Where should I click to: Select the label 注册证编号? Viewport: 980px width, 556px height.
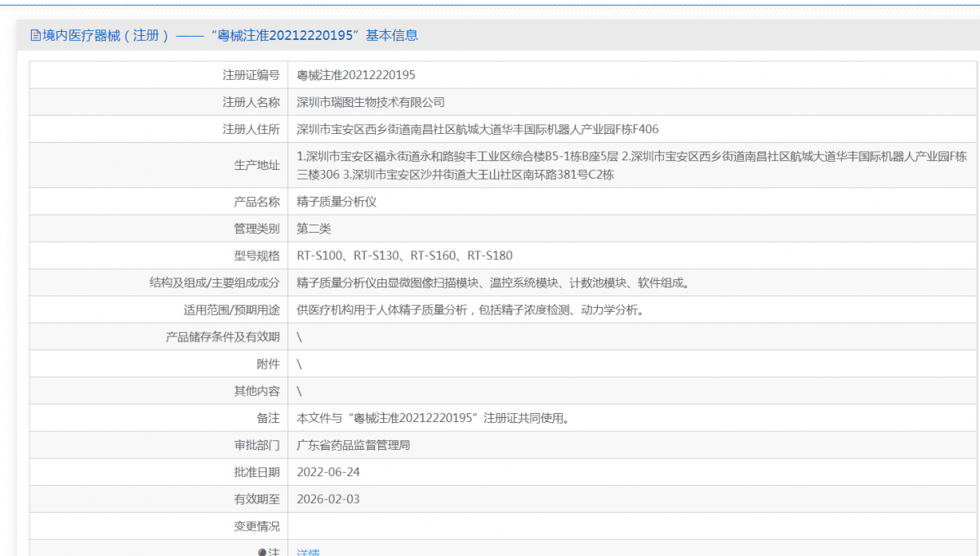251,75
